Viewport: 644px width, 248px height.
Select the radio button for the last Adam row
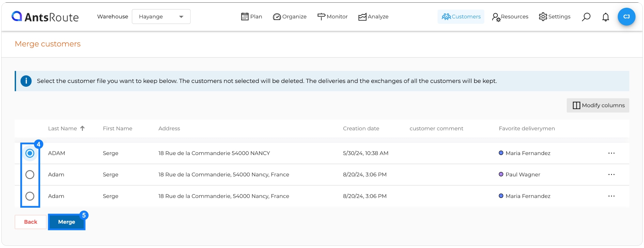(30, 196)
